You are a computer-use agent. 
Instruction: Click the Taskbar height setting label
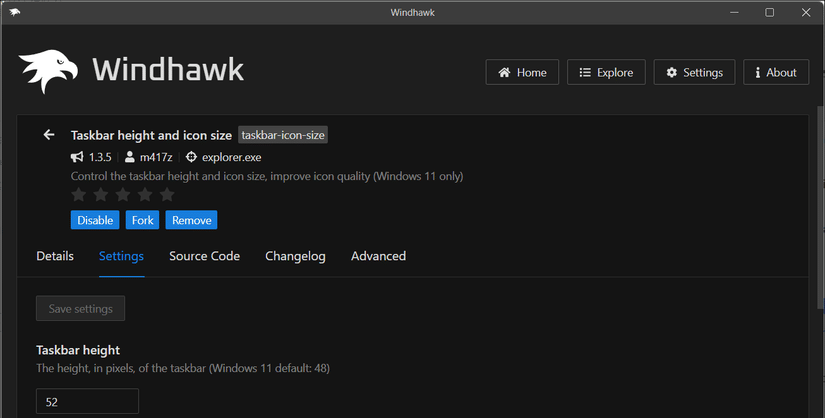(78, 350)
